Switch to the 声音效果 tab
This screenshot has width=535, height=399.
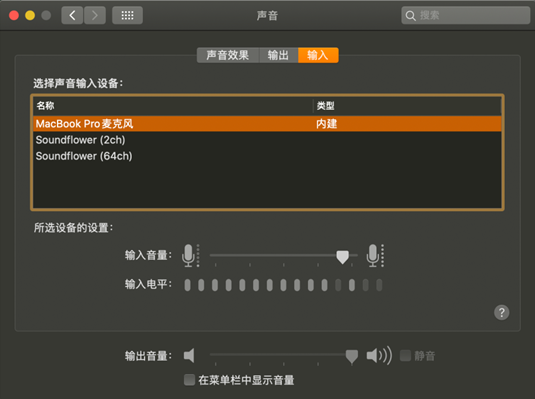point(228,55)
